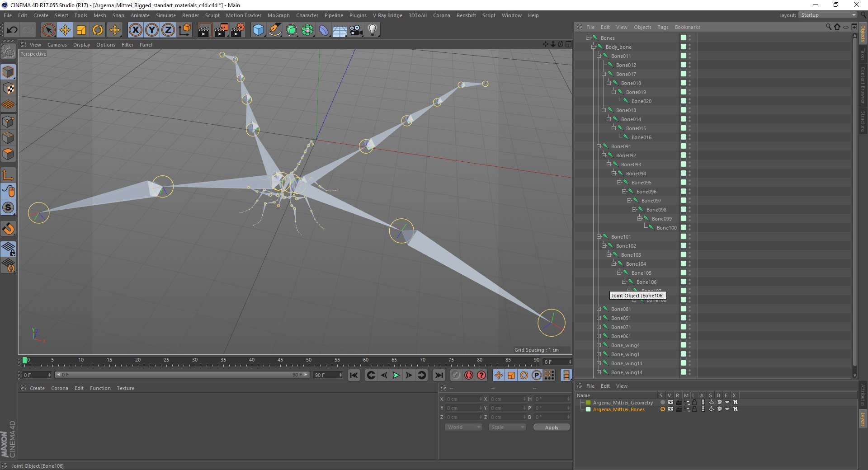
Task: Toggle solo for Argema_Mittrei_Bones layer
Action: pyautogui.click(x=662, y=409)
